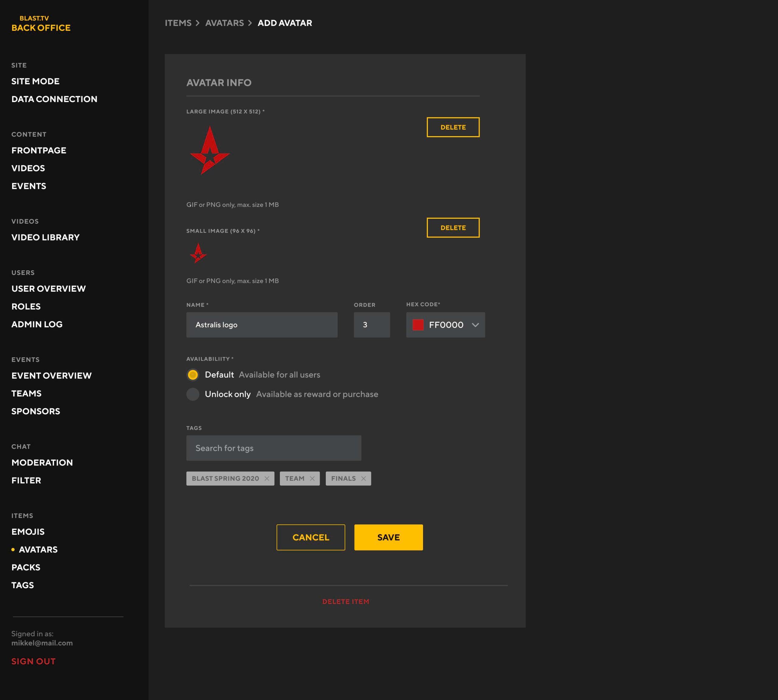The image size is (778, 700).
Task: Click the red FF0000 color swatch
Action: [x=418, y=325]
